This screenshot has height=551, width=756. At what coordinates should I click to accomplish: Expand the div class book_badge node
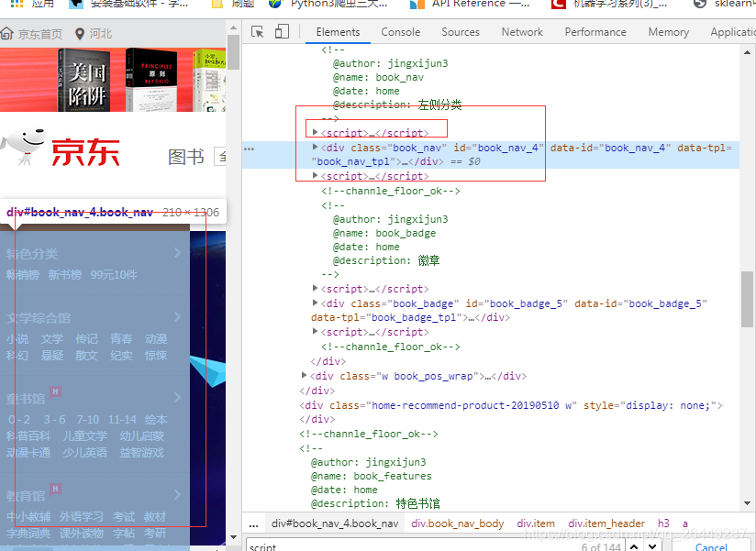(x=316, y=303)
